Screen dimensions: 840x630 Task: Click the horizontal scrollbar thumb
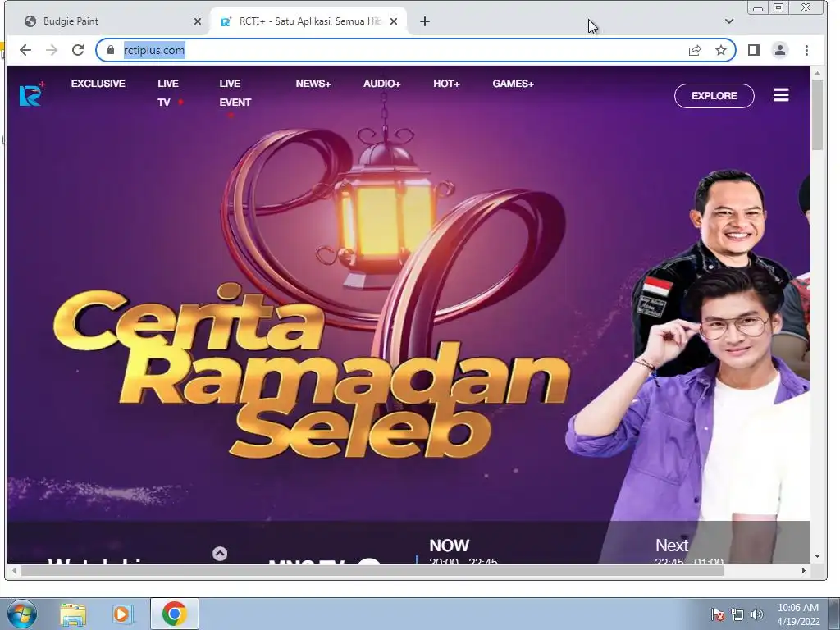tap(372, 571)
